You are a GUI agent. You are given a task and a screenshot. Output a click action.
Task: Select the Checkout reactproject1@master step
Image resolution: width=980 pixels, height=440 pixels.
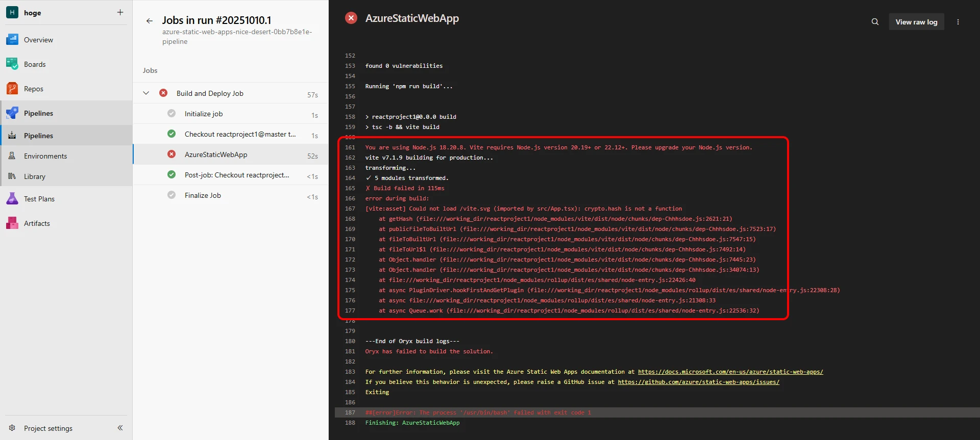(x=240, y=134)
